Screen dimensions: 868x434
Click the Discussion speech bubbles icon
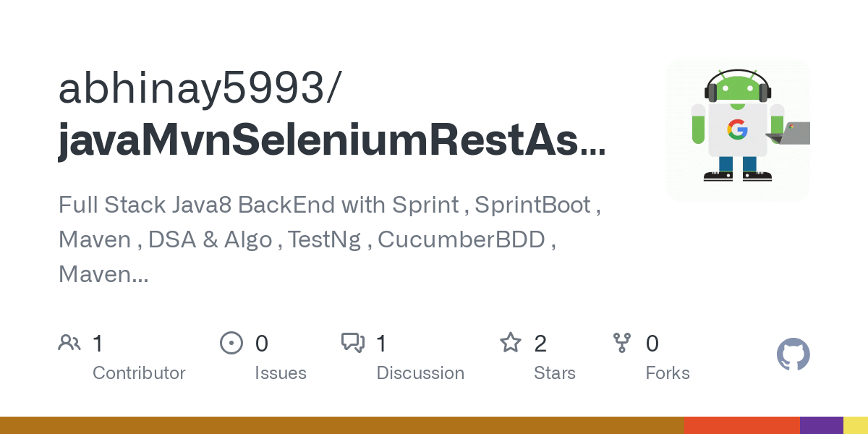353,343
